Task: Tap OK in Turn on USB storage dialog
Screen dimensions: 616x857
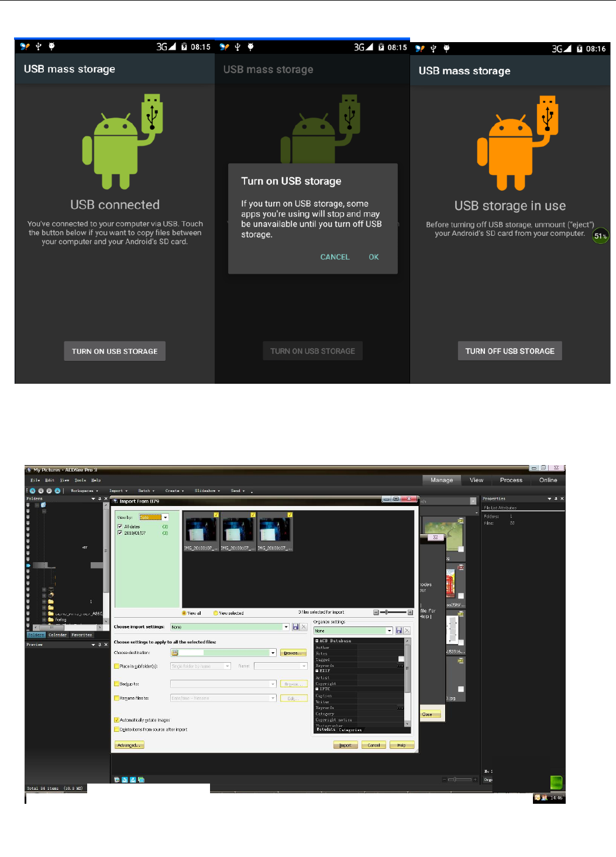Action: click(x=374, y=257)
